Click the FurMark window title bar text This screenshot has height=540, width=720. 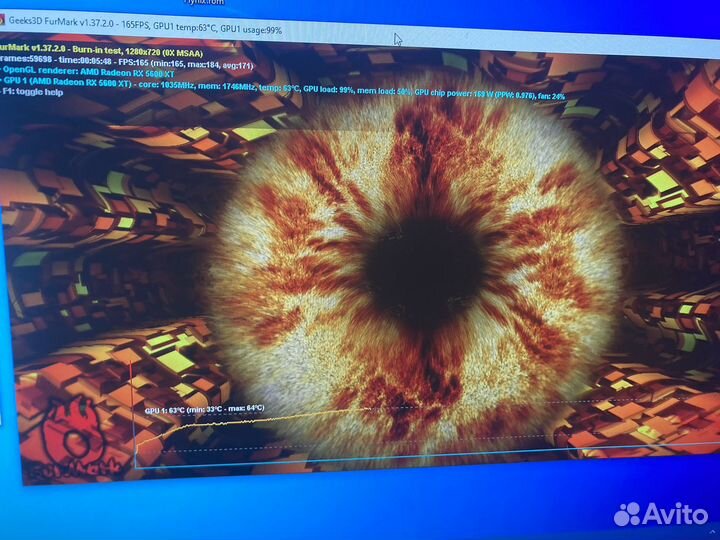pyautogui.click(x=145, y=25)
